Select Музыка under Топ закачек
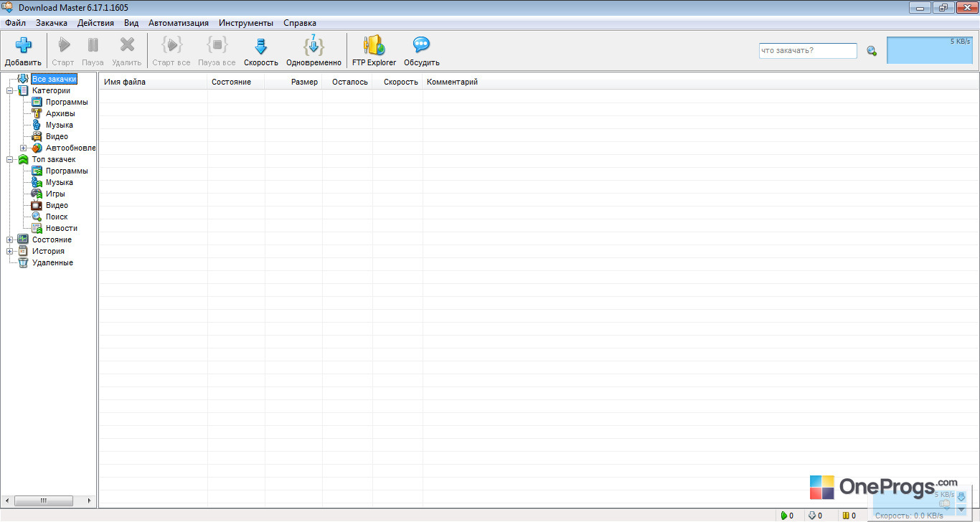980x522 pixels. tap(60, 182)
